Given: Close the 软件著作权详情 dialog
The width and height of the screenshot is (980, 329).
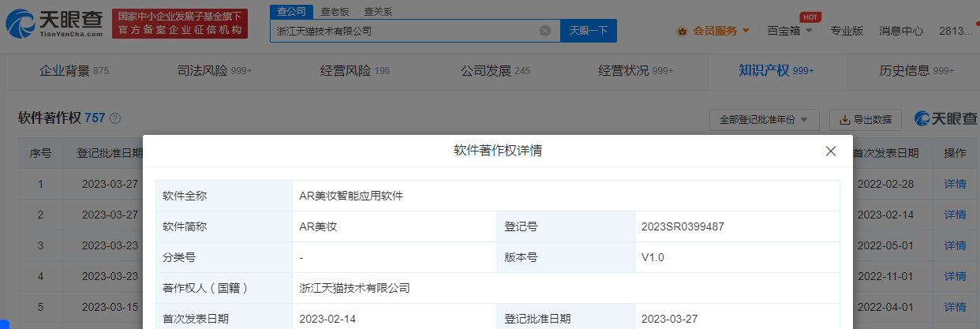Looking at the screenshot, I should point(830,151).
